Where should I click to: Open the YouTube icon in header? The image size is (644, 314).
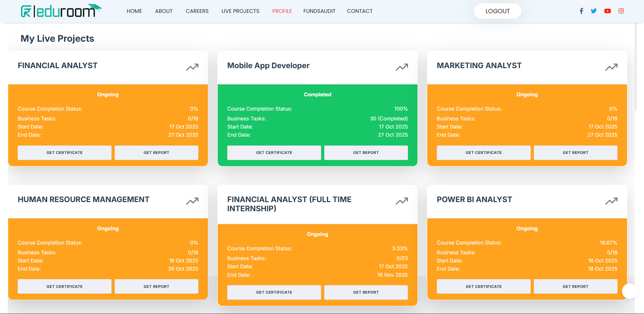[607, 11]
